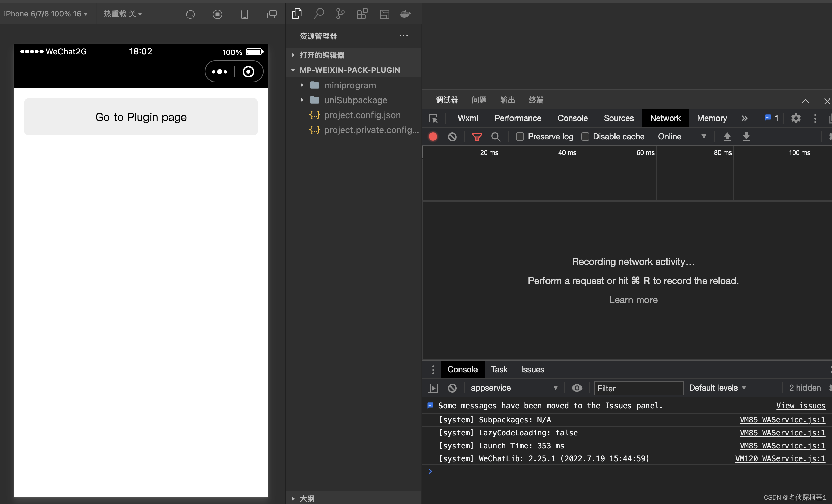Screen dimensions: 832x504
Task: Check the Disable cache option
Action: point(585,137)
